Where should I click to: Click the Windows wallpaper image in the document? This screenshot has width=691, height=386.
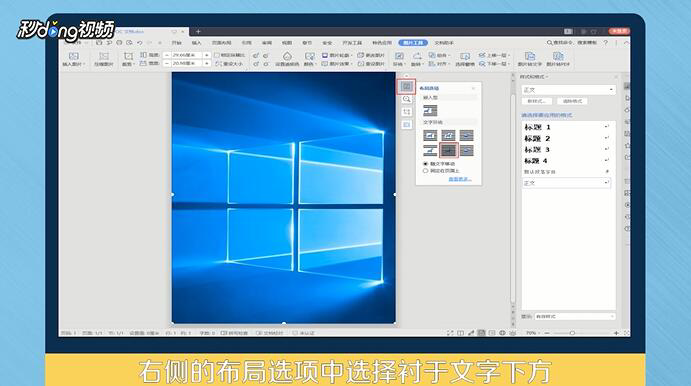[x=283, y=198]
